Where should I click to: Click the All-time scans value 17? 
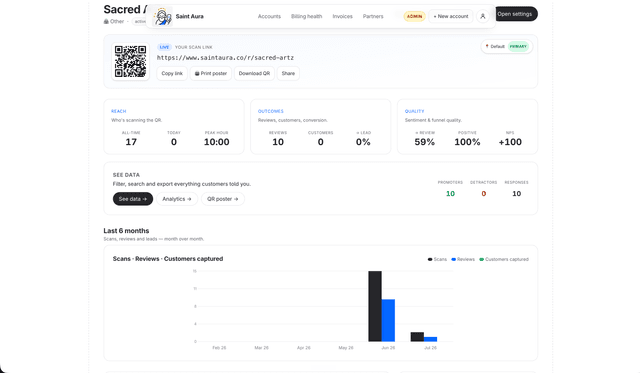tap(131, 142)
